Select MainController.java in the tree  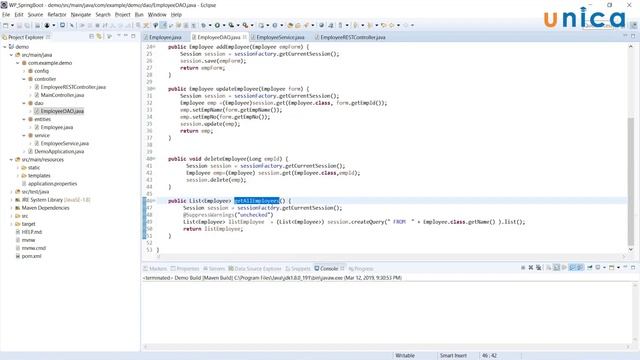coord(62,95)
